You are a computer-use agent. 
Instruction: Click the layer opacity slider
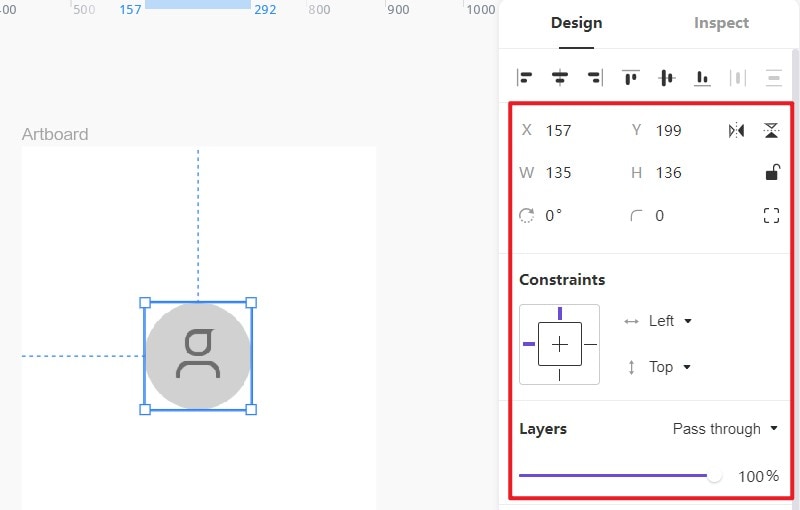click(620, 476)
